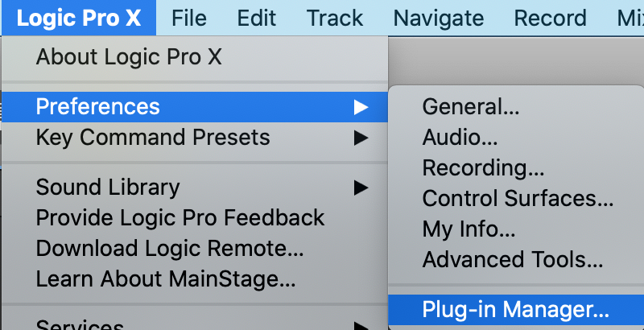The width and height of the screenshot is (644, 330).
Task: Open the Logic Pro X application menu
Action: pyautogui.click(x=78, y=18)
